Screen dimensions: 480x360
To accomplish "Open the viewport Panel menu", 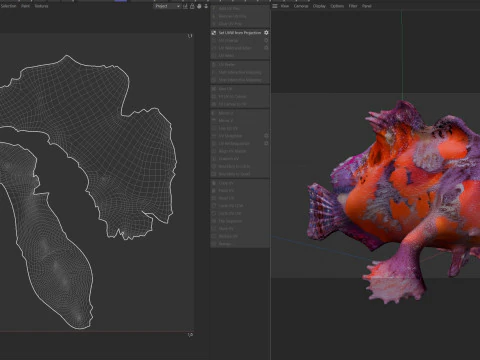I will point(367,6).
